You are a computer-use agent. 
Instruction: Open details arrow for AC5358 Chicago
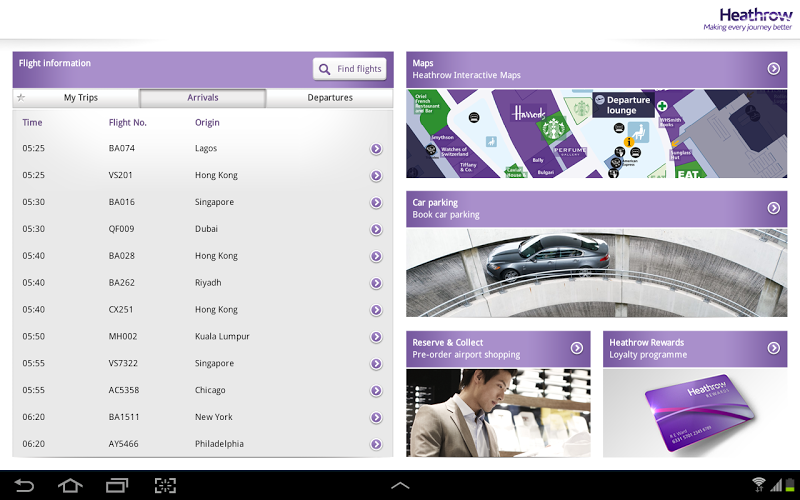376,390
